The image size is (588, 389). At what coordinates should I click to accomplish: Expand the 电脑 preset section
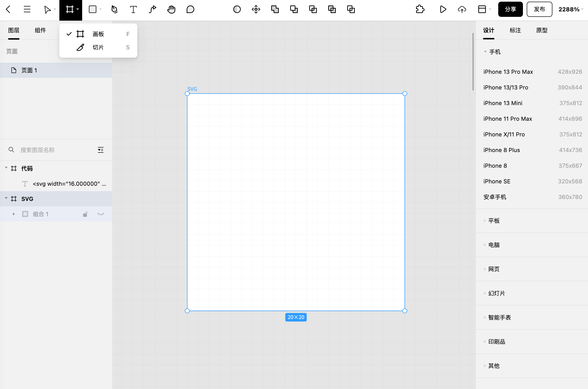pos(485,245)
